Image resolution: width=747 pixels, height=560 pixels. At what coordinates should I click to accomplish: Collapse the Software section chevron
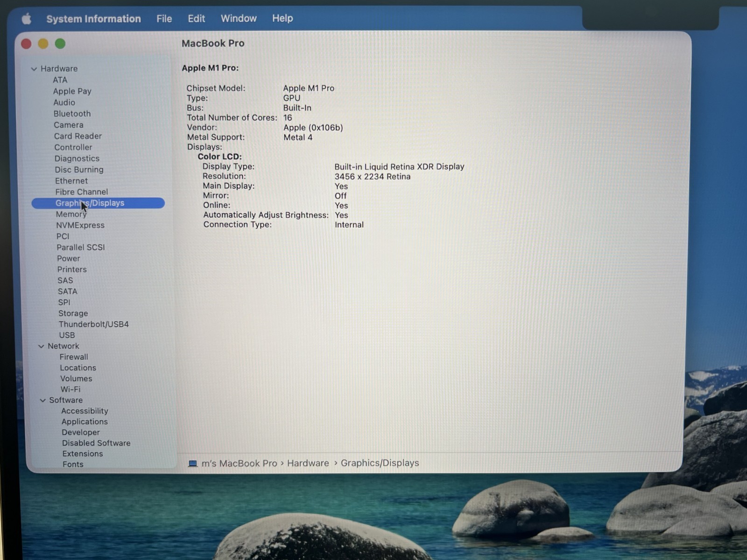point(42,400)
